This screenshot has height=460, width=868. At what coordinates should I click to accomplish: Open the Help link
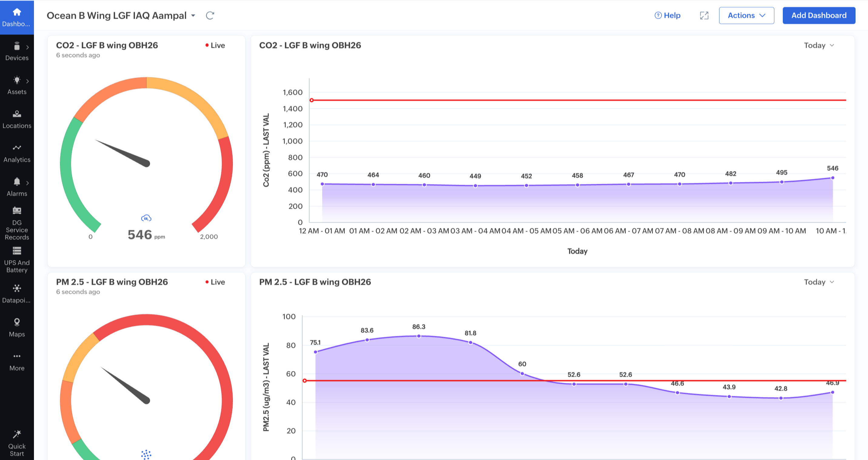click(668, 15)
